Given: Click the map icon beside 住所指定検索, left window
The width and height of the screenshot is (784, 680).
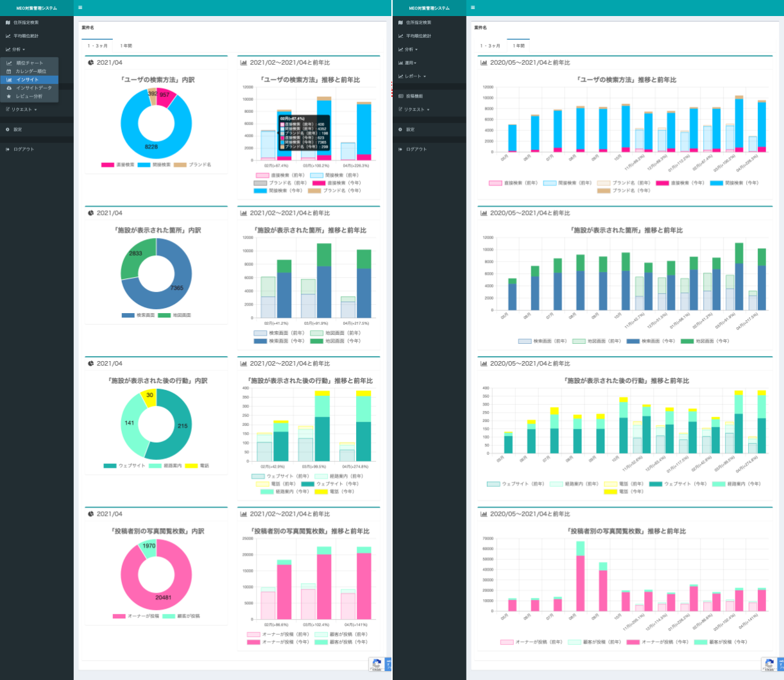Looking at the screenshot, I should click(8, 22).
